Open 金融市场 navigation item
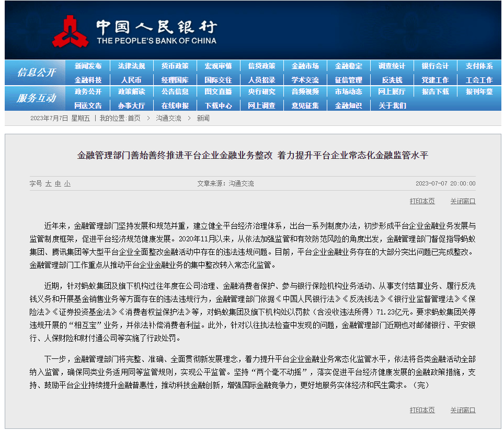The height and width of the screenshot is (431, 504). [x=305, y=66]
